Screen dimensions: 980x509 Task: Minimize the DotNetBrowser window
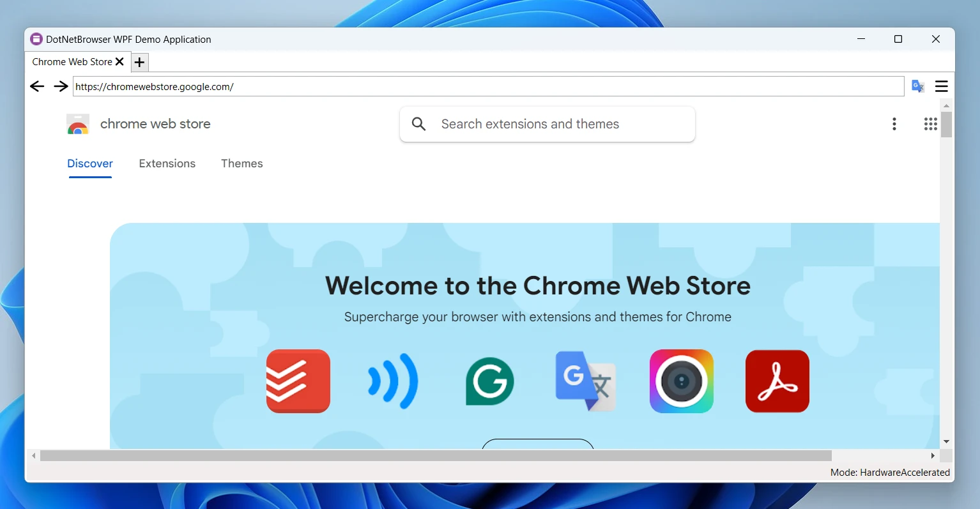point(861,39)
